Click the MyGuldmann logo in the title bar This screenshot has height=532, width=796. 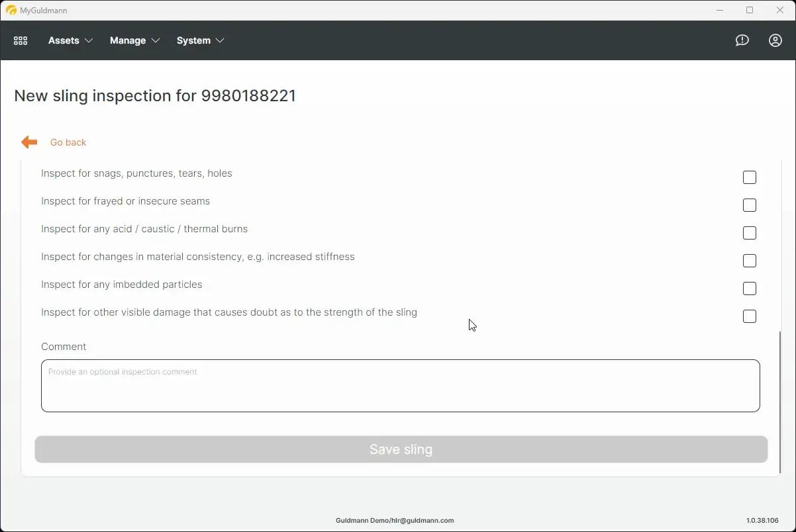(x=11, y=10)
